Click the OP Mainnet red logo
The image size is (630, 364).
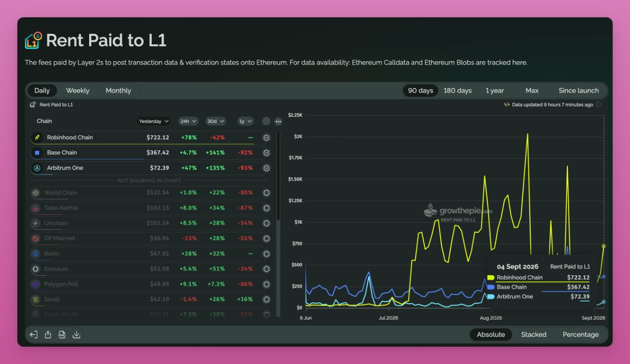pos(36,238)
